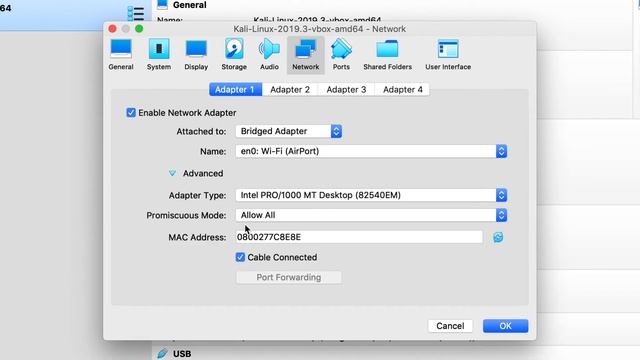The width and height of the screenshot is (640, 360).
Task: Switch to the Adapter 1 tab
Action: [x=236, y=89]
